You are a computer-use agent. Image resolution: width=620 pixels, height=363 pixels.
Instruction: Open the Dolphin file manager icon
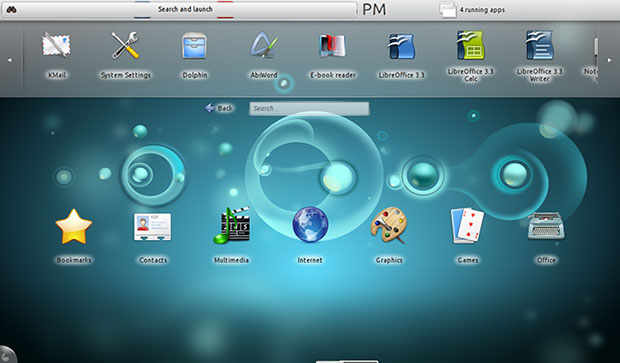194,45
